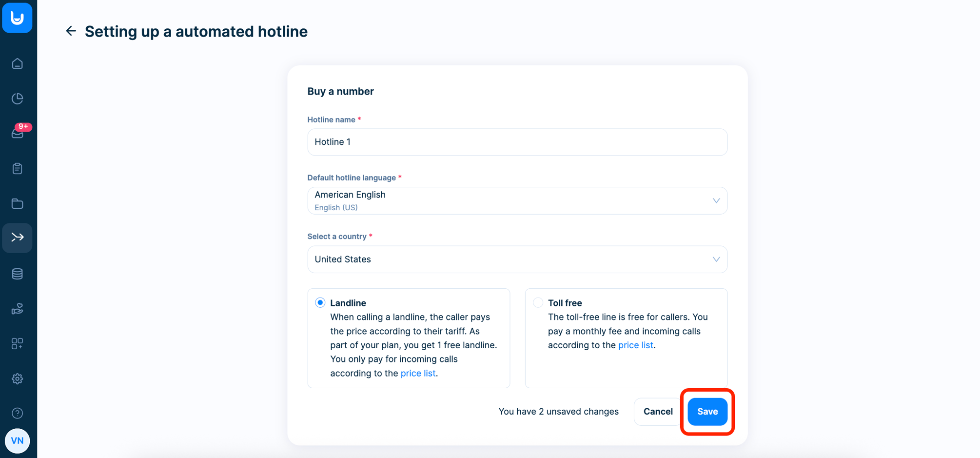Viewport: 980px width, 458px height.
Task: Open the clipboard tasks icon
Action: pyautogui.click(x=17, y=168)
